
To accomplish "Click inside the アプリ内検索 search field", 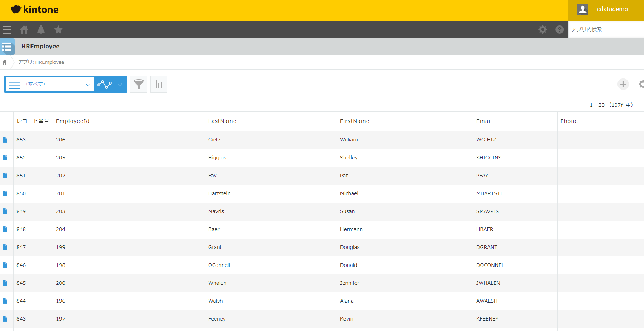I will pyautogui.click(x=606, y=29).
